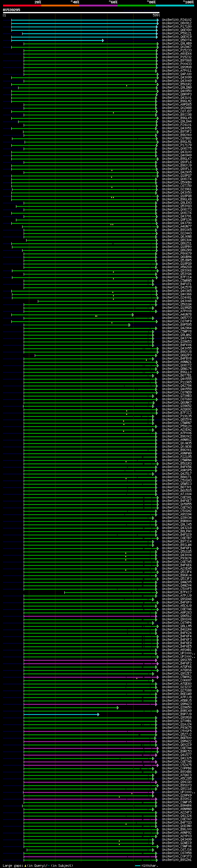Open hit UniRef100_A2Q692

[177, 410]
